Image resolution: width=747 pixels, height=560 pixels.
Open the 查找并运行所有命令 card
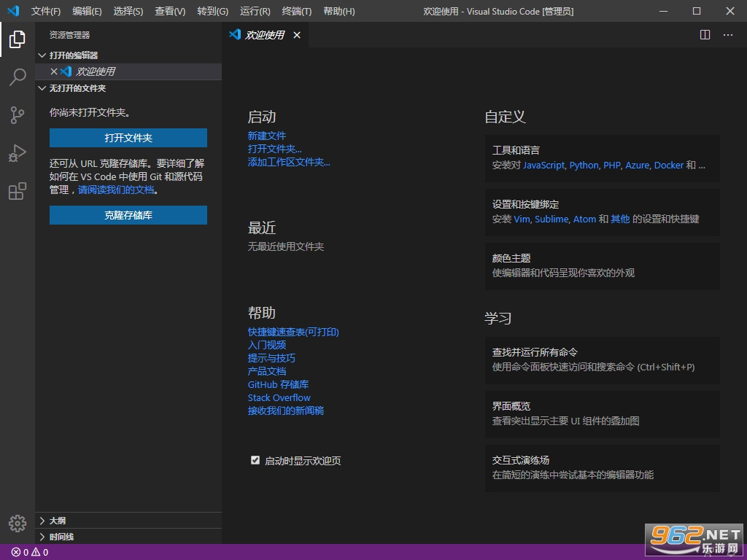[x=602, y=360]
